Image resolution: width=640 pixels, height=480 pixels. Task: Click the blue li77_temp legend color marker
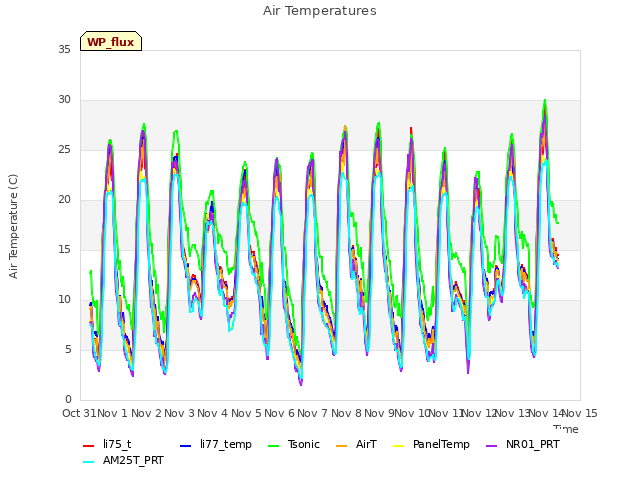pos(186,446)
